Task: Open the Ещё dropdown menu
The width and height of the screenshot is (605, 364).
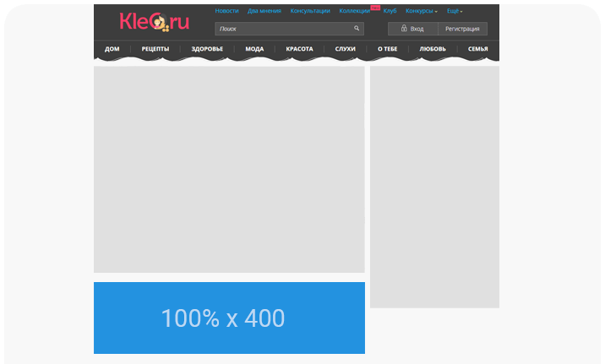Action: pos(455,11)
